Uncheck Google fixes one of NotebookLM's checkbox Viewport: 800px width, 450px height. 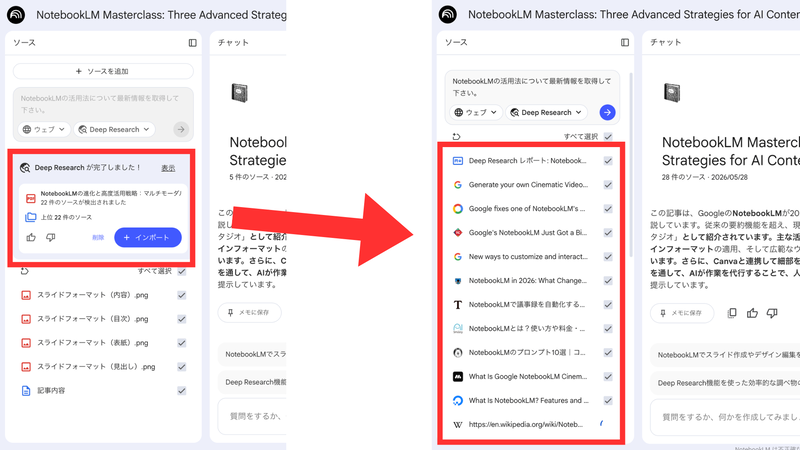click(608, 209)
